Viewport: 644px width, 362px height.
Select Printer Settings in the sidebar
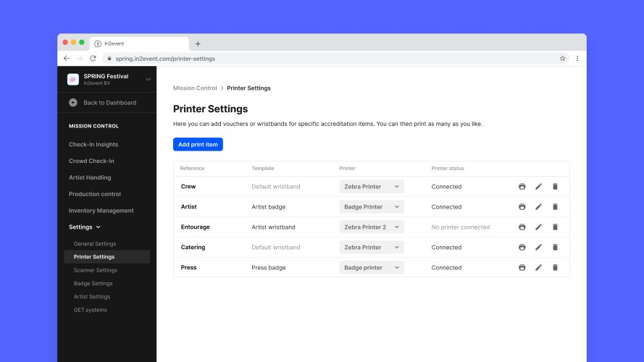coord(106,257)
